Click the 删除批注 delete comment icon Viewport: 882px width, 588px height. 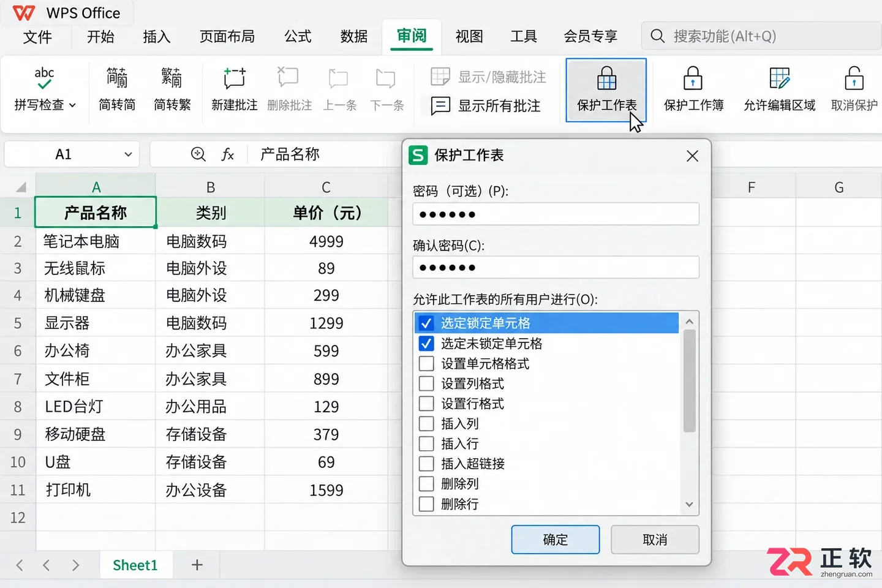288,78
